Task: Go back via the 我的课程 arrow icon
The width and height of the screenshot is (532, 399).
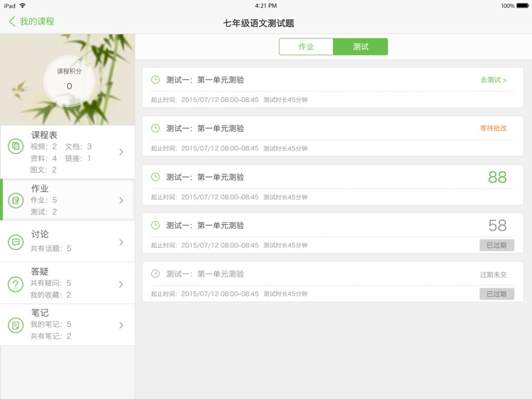Action: (12, 22)
